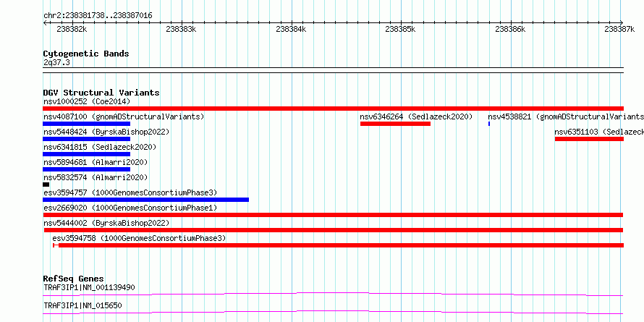Click the 238383k ruler tick label
The image size is (644, 322).
click(181, 29)
